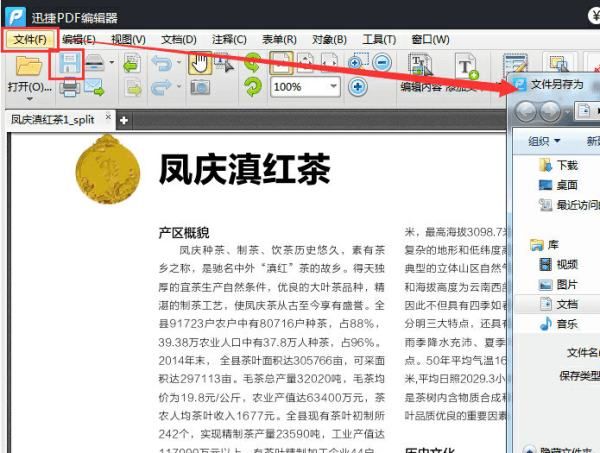
Task: Click the Add Text tool icon
Action: tap(466, 67)
